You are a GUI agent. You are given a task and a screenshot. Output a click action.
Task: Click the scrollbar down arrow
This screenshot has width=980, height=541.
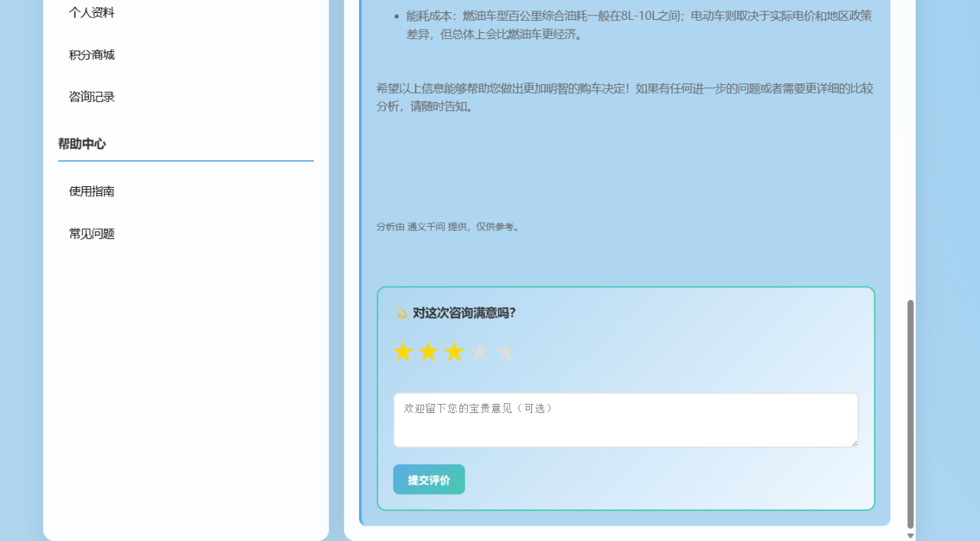(910, 535)
